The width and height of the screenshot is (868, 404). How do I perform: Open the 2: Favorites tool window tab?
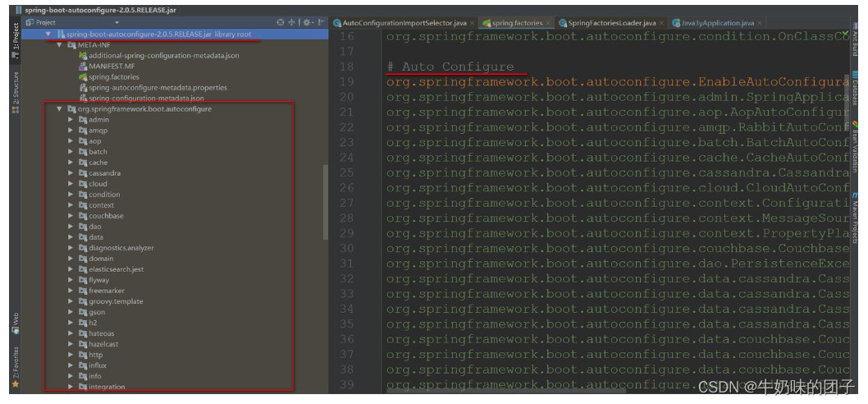(x=16, y=366)
